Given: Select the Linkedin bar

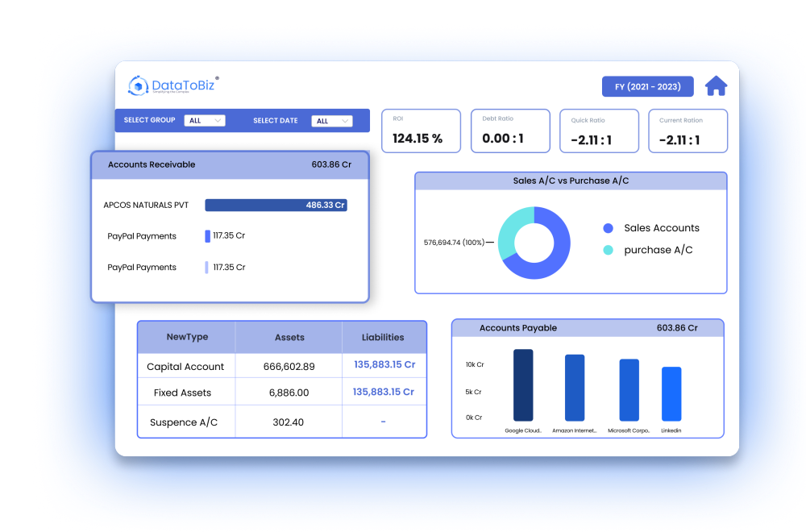Looking at the screenshot, I should click(671, 393).
